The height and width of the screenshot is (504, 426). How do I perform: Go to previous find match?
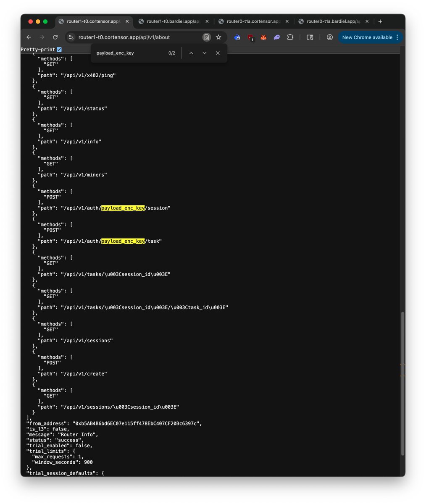click(x=191, y=53)
